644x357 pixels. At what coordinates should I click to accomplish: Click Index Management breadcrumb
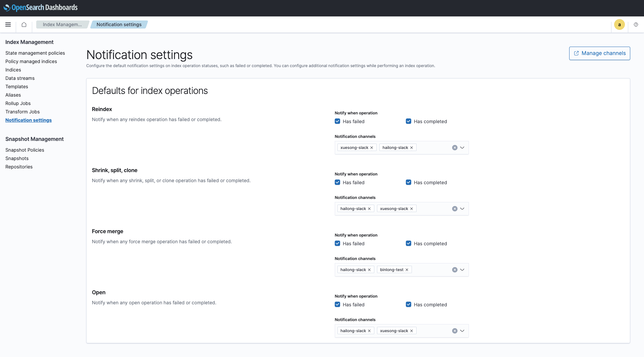(62, 24)
